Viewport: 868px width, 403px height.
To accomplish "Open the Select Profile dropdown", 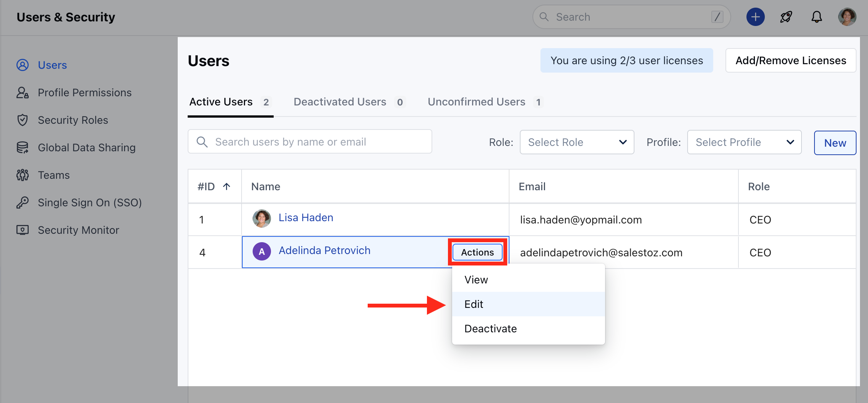I will pyautogui.click(x=744, y=142).
